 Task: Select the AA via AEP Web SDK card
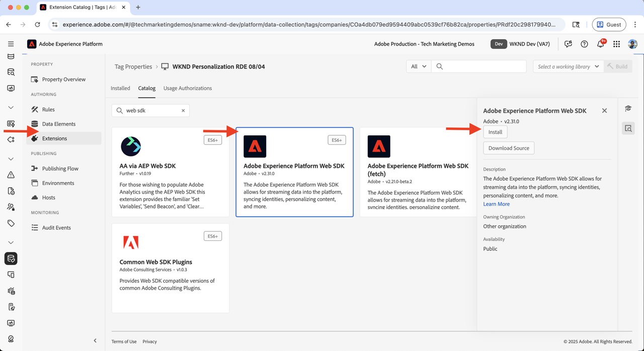[x=171, y=172]
